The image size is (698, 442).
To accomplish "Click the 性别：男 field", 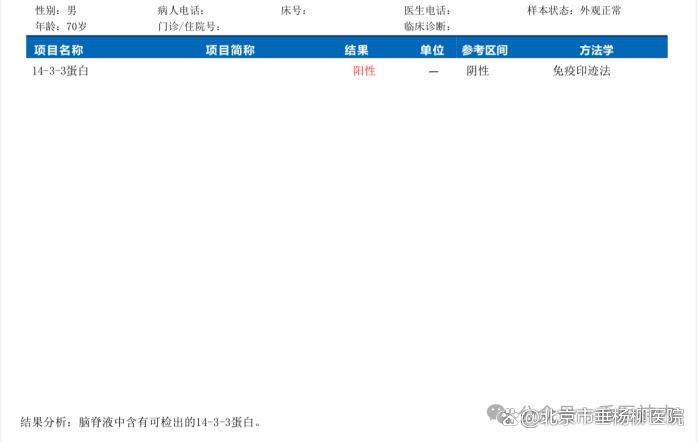I will (x=55, y=10).
